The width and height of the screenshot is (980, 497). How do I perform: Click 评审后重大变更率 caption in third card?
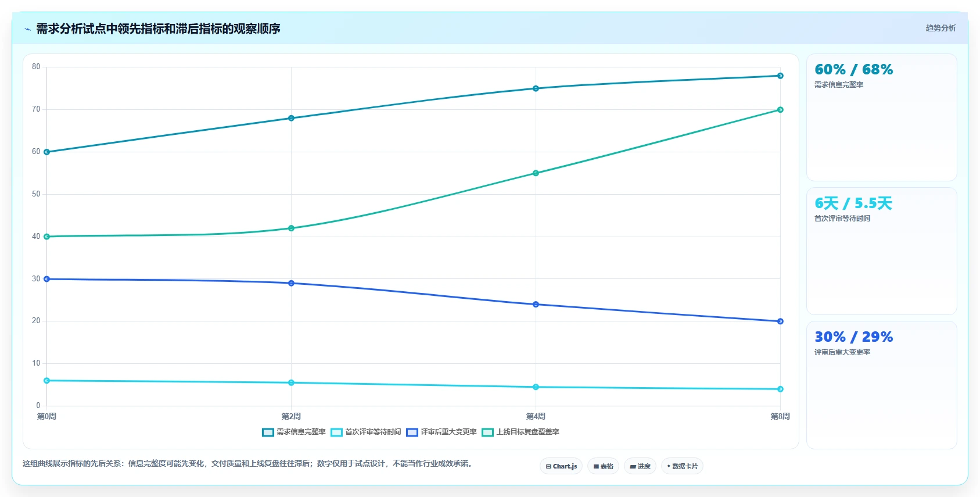click(842, 352)
